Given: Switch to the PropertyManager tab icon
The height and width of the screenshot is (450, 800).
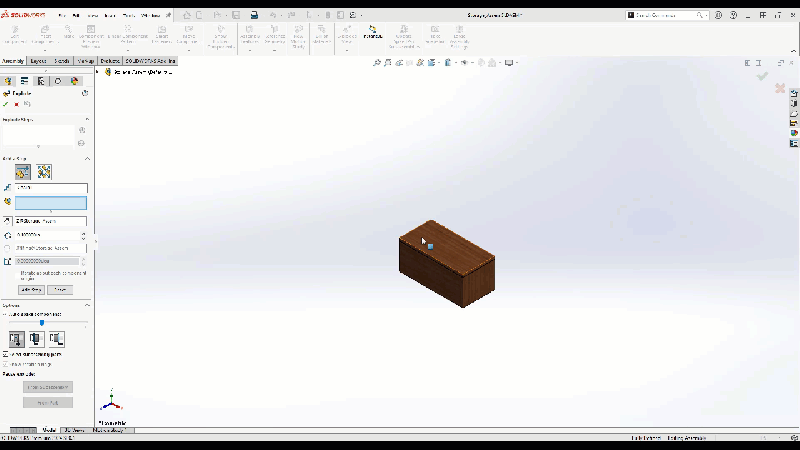Looking at the screenshot, I should (24, 81).
